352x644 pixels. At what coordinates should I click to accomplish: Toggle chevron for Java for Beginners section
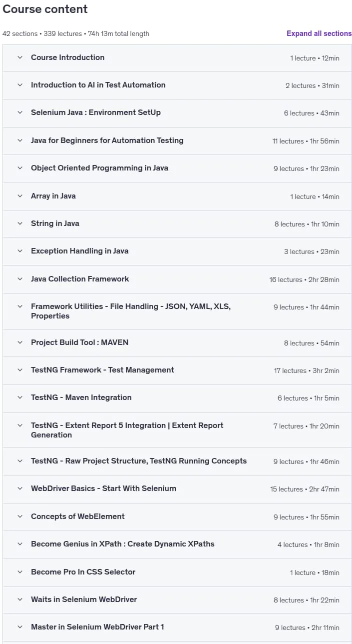20,140
